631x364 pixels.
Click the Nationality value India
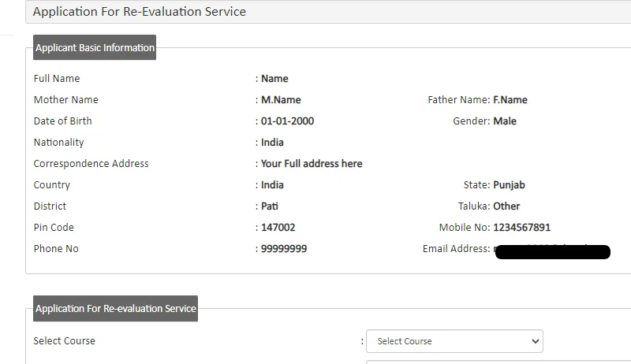272,143
